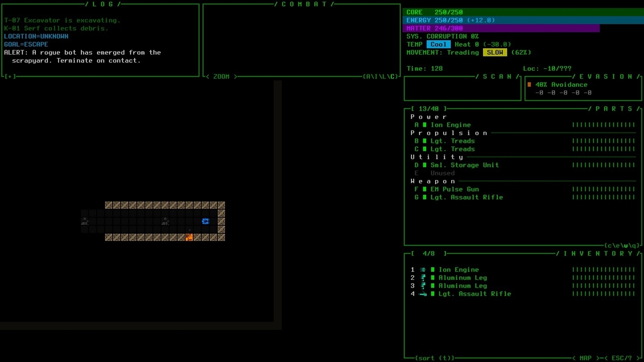Click the orange door tile on the map
644x362 pixels.
(x=189, y=237)
